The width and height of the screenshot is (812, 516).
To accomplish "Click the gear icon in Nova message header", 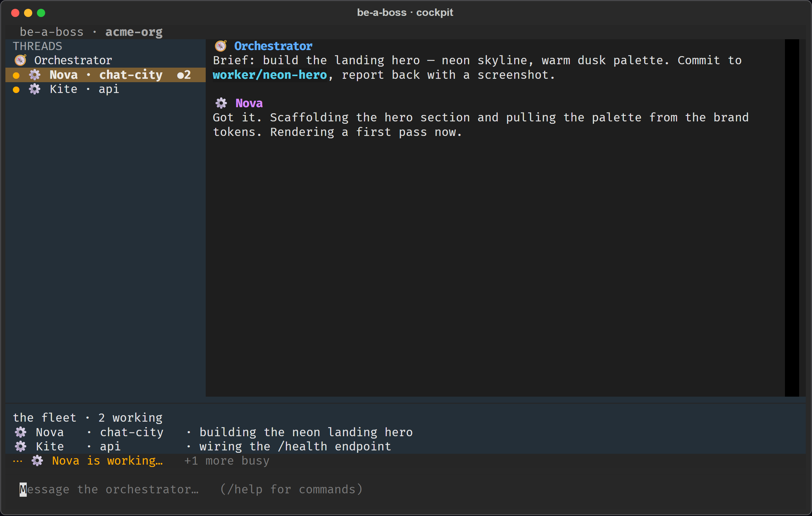I will click(x=221, y=103).
